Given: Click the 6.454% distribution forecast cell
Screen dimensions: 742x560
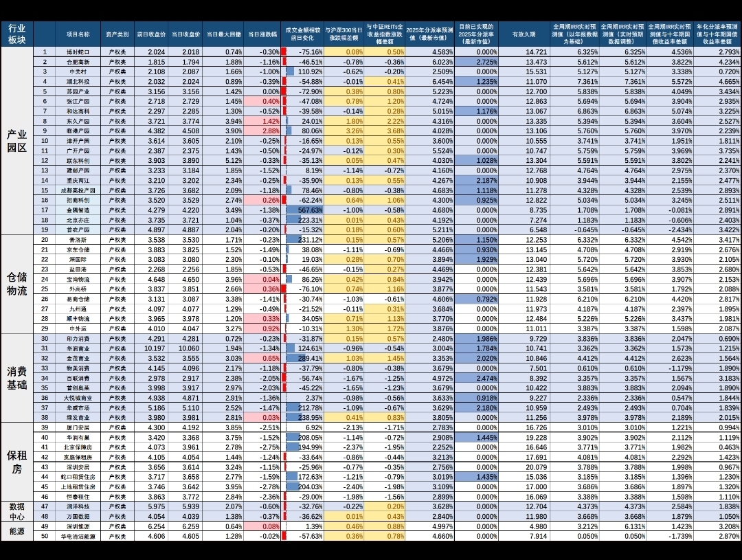Looking at the screenshot, I should (429, 81).
